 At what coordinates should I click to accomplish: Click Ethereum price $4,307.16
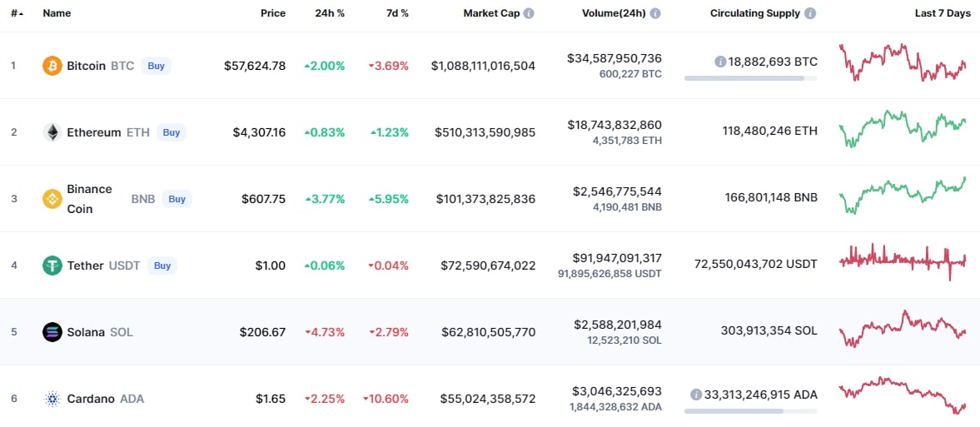[x=260, y=132]
